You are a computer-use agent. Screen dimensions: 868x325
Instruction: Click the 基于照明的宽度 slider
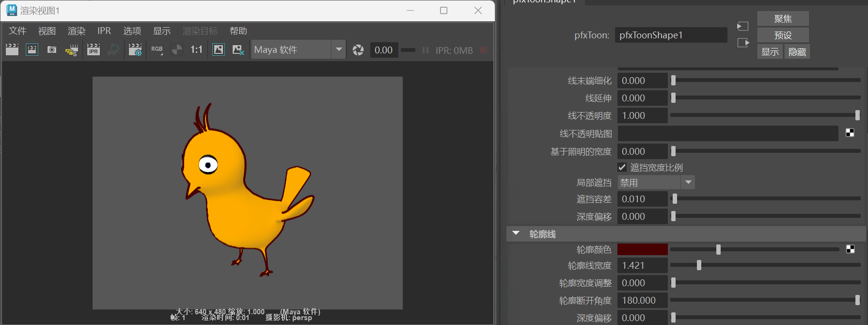point(765,151)
